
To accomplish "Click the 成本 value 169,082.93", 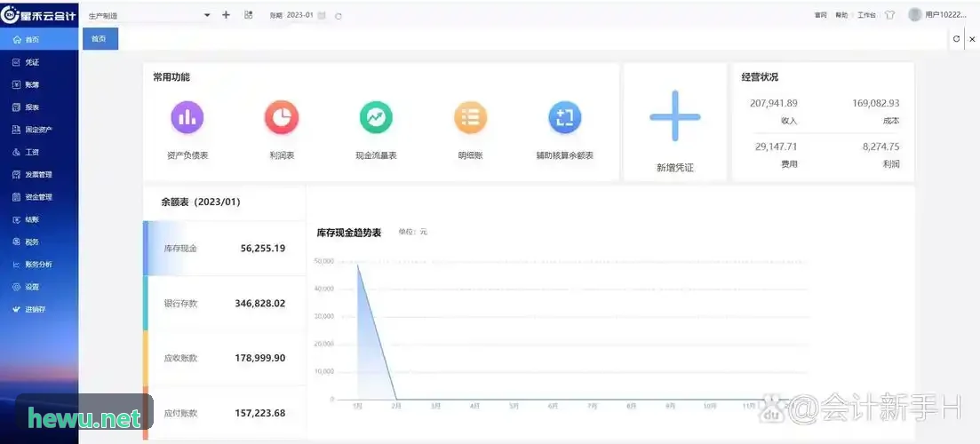I will coord(876,103).
